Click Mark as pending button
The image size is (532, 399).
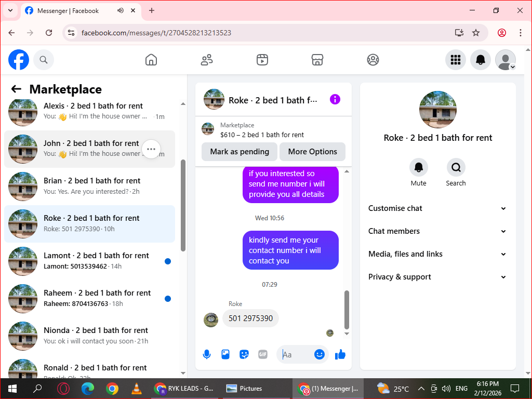(240, 152)
